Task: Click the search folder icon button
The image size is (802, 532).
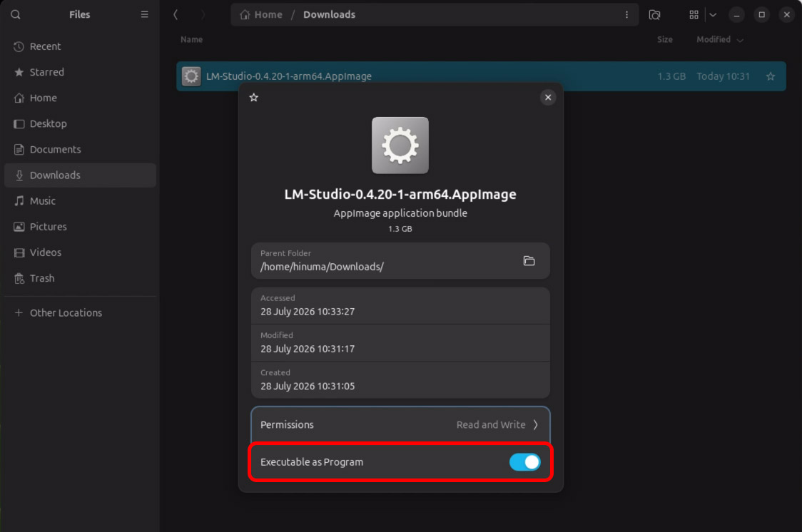Action: tap(654, 15)
